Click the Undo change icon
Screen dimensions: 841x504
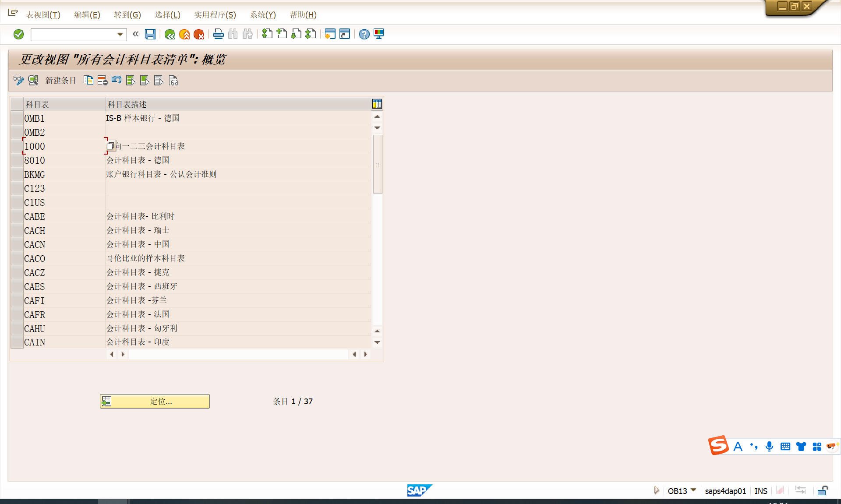pyautogui.click(x=117, y=80)
